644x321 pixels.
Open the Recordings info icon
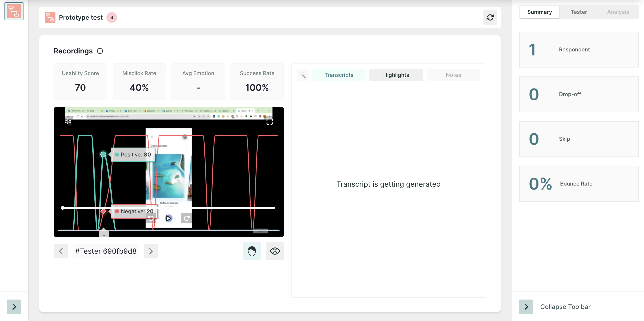coord(100,51)
